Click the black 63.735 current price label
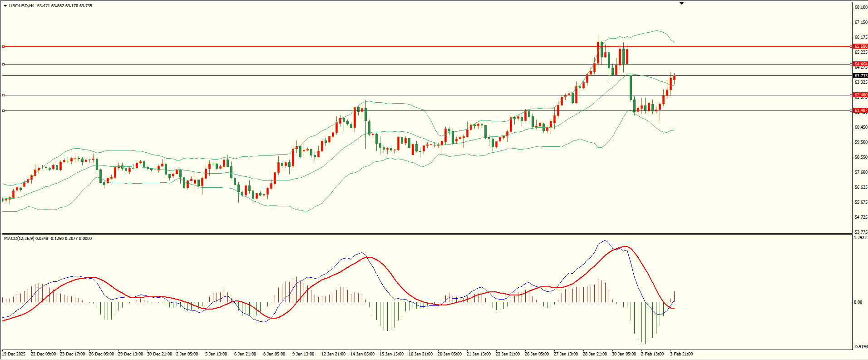The height and width of the screenshot is (360, 868). (860, 76)
